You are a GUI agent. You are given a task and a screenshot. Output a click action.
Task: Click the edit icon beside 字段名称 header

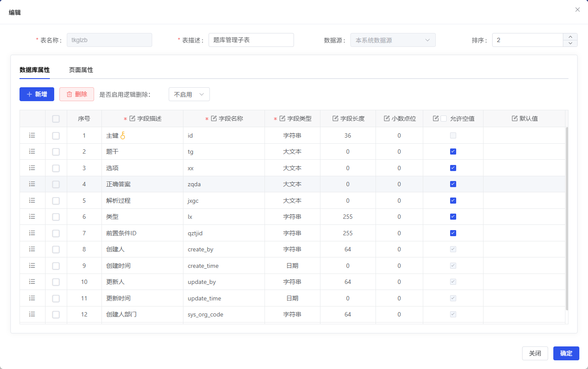click(214, 119)
